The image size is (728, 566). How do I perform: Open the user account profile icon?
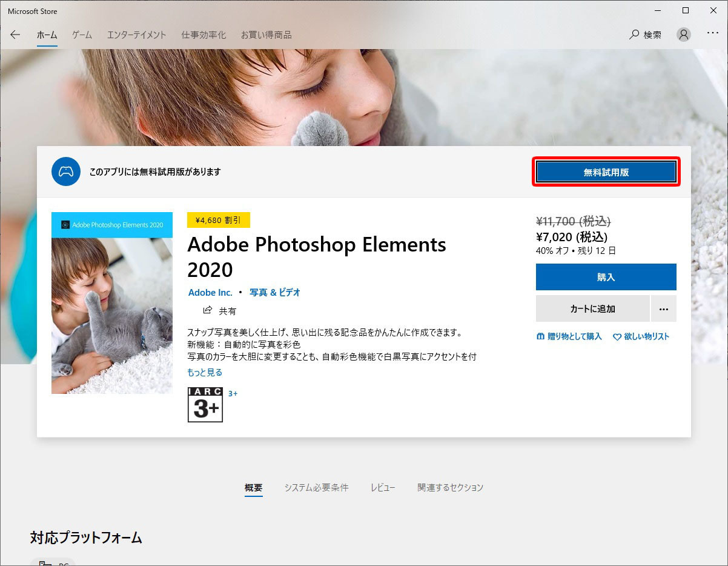684,35
